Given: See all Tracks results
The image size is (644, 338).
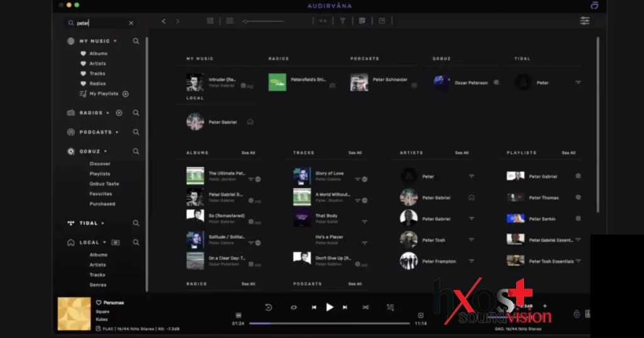Looking at the screenshot, I should tap(355, 153).
